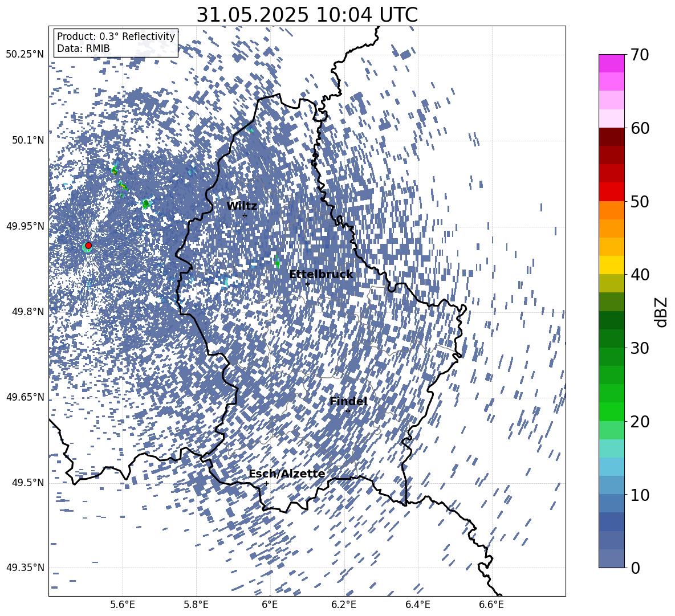Click the 6.6°E longitude label

click(491, 605)
